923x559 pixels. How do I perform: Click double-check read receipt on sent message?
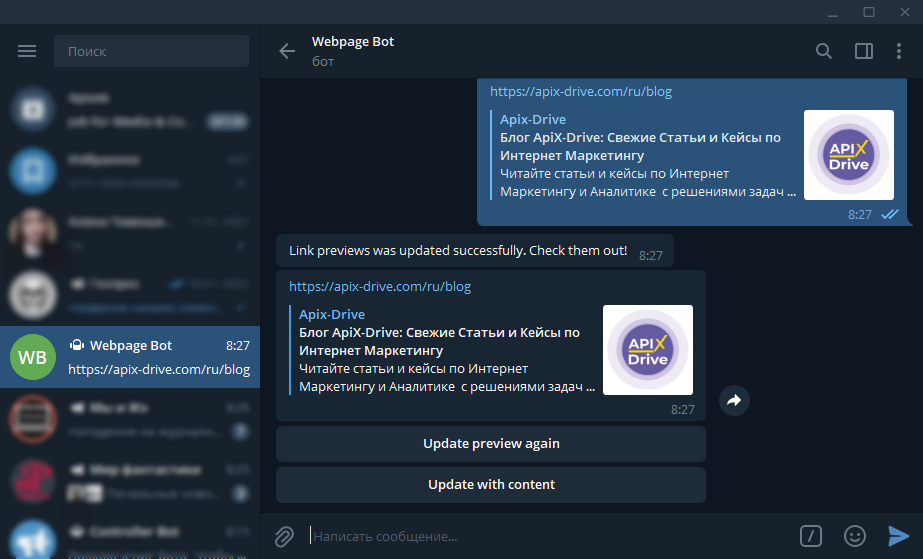(x=889, y=214)
